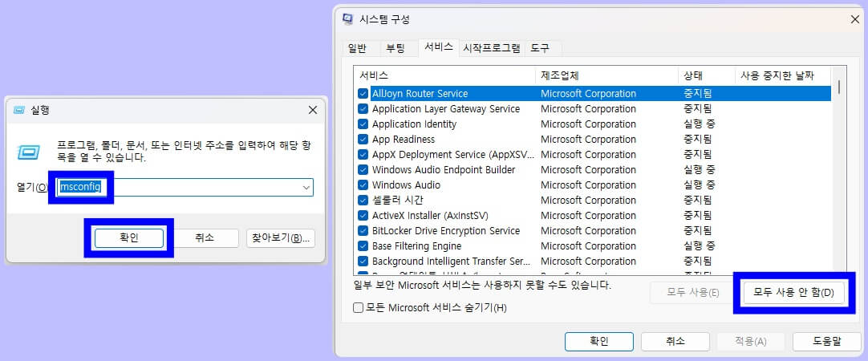The image size is (868, 361).
Task: Click the msconfig text input field
Action: (x=185, y=187)
